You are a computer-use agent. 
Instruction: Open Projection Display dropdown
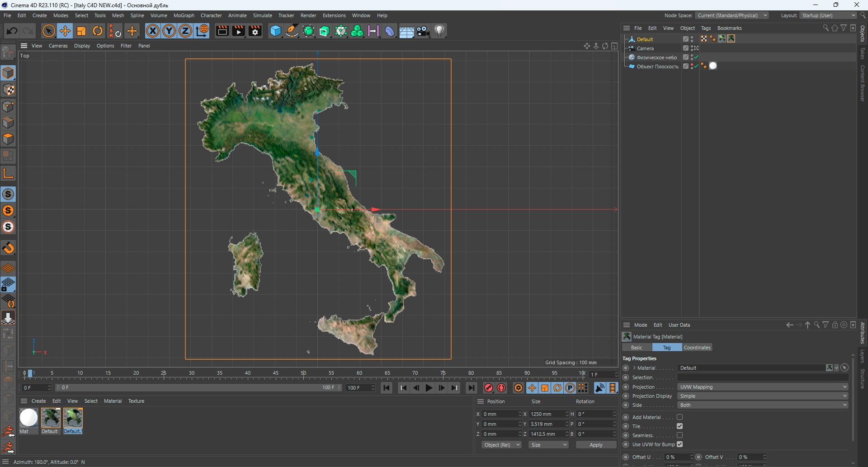tap(763, 396)
